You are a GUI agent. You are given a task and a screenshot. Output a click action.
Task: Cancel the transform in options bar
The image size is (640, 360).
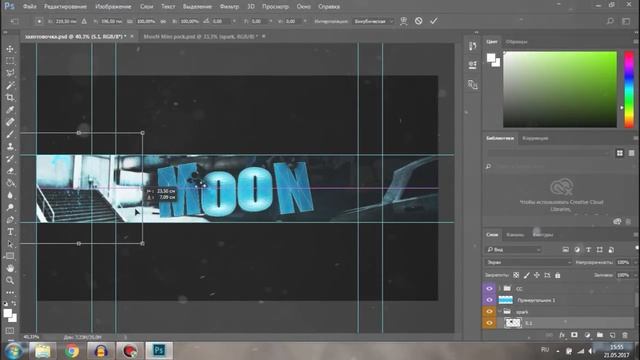tap(418, 21)
